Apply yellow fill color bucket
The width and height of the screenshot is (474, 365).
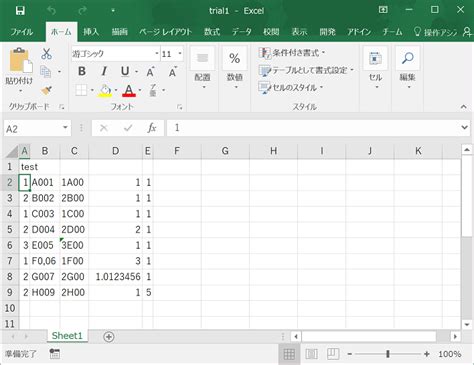pos(105,91)
